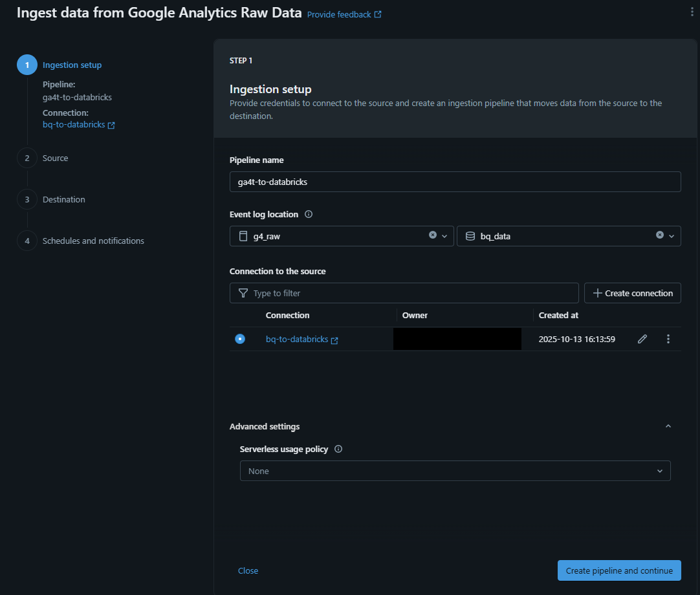Click the Create connection button

coord(632,293)
